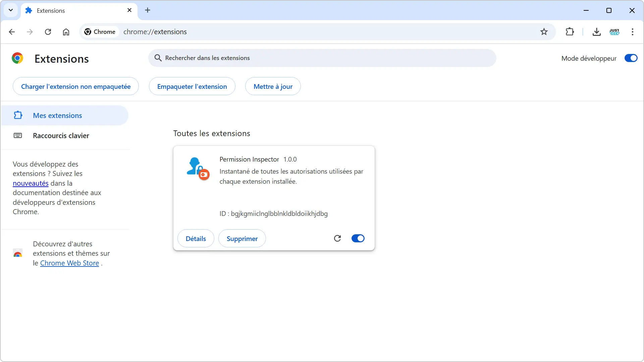The height and width of the screenshot is (362, 644).
Task: Open Chrome's three-dot menu
Action: coord(633,32)
